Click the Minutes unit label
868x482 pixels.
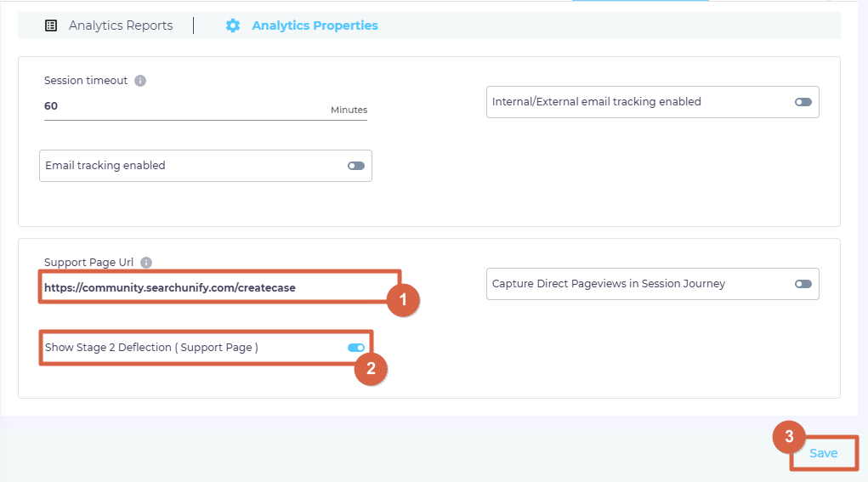pos(349,111)
